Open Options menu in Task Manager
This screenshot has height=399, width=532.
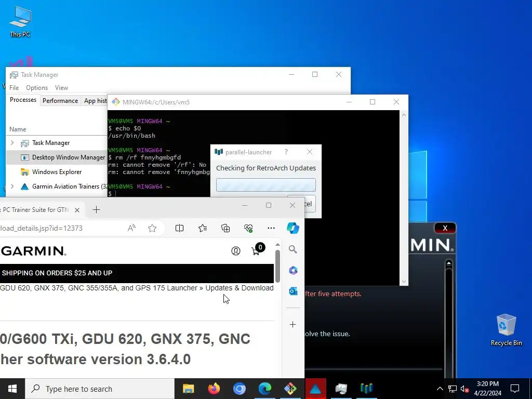tap(37, 87)
